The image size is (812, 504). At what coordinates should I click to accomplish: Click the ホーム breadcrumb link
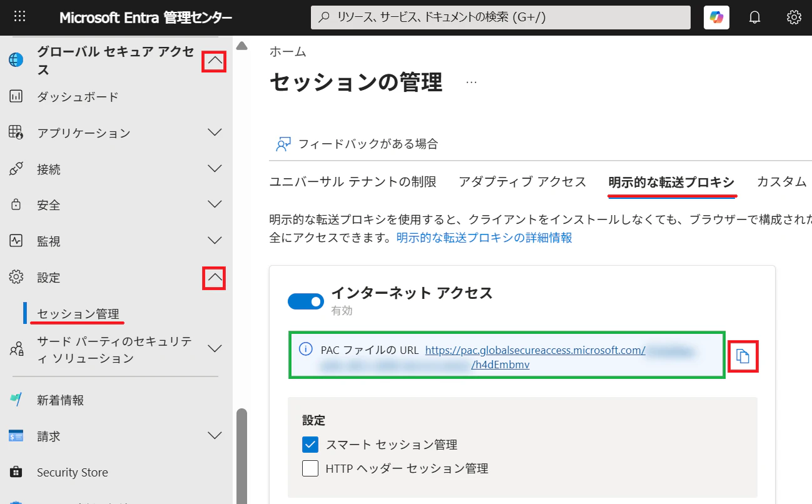288,51
